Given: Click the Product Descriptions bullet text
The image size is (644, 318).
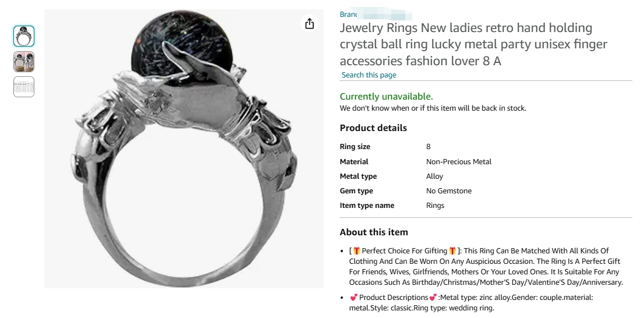Looking at the screenshot, I should [471, 302].
